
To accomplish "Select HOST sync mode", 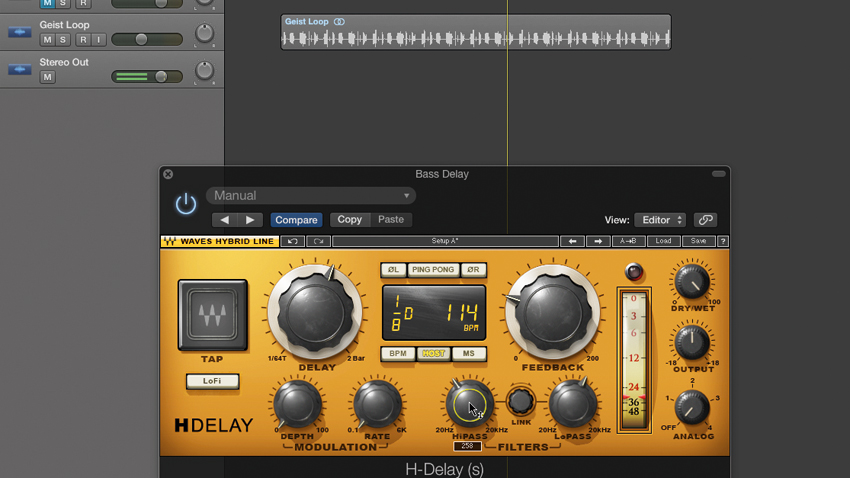I will 434,354.
